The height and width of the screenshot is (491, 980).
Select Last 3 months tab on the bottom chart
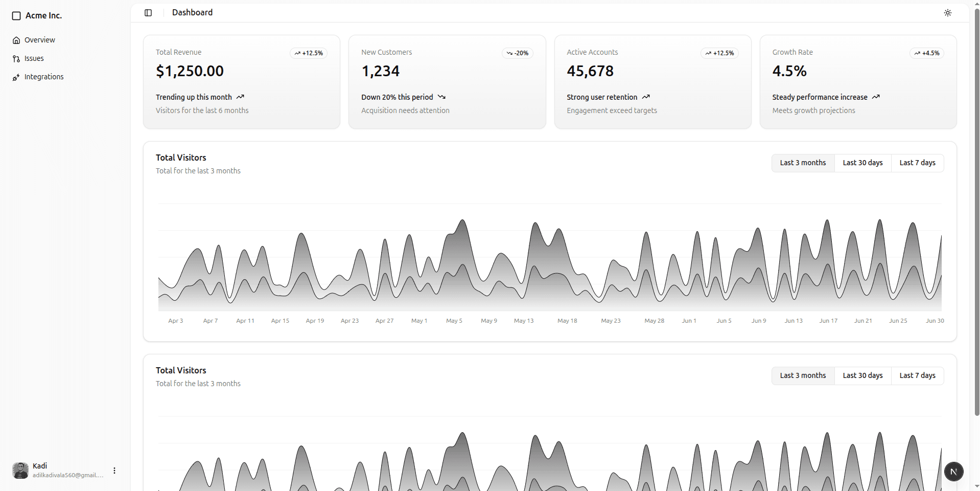(803, 375)
